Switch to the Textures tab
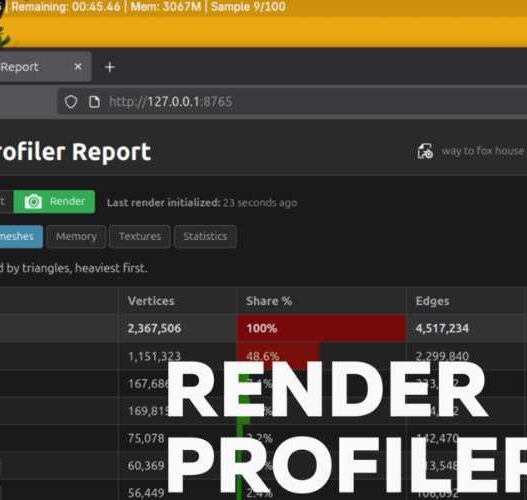 140,236
